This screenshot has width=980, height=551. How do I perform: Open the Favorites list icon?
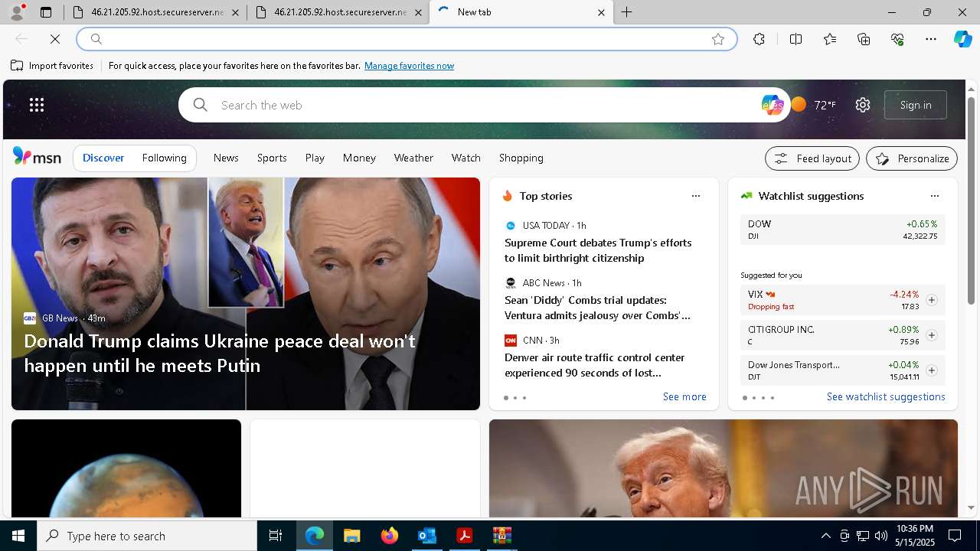click(830, 39)
